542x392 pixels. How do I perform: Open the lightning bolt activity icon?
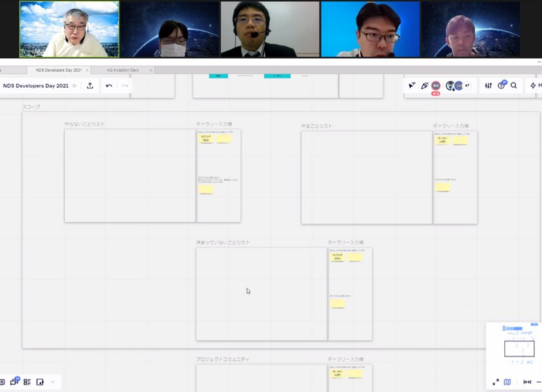click(533, 86)
